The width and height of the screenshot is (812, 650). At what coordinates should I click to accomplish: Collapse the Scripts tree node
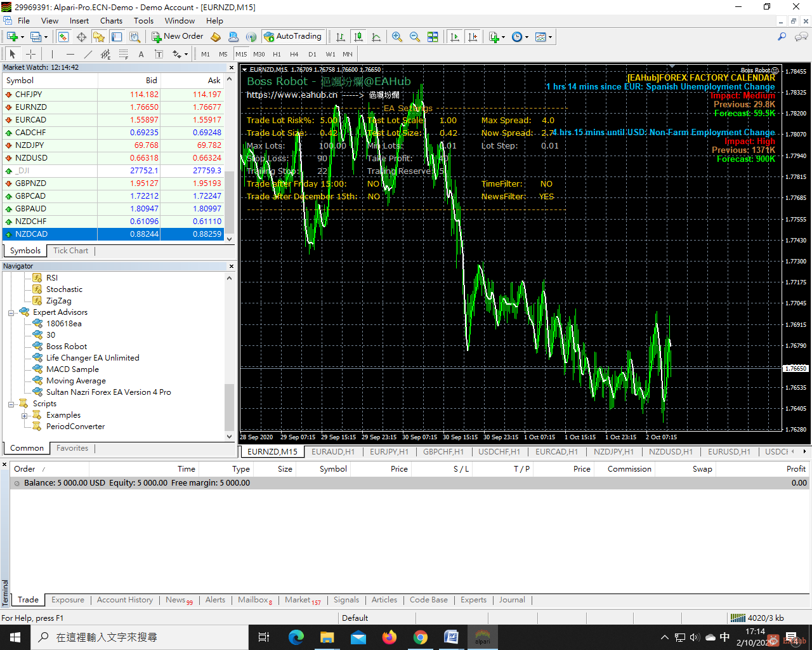[11, 404]
